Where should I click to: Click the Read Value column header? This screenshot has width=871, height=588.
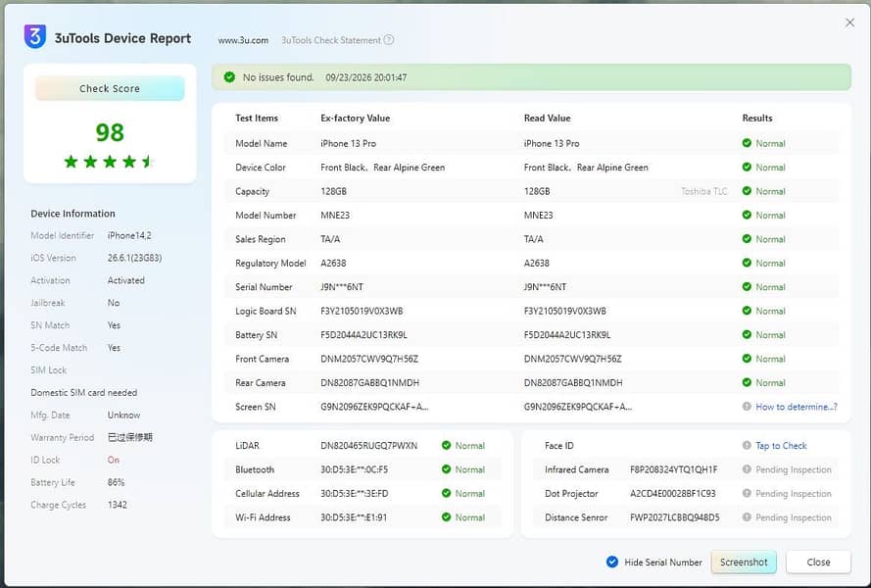click(x=547, y=118)
